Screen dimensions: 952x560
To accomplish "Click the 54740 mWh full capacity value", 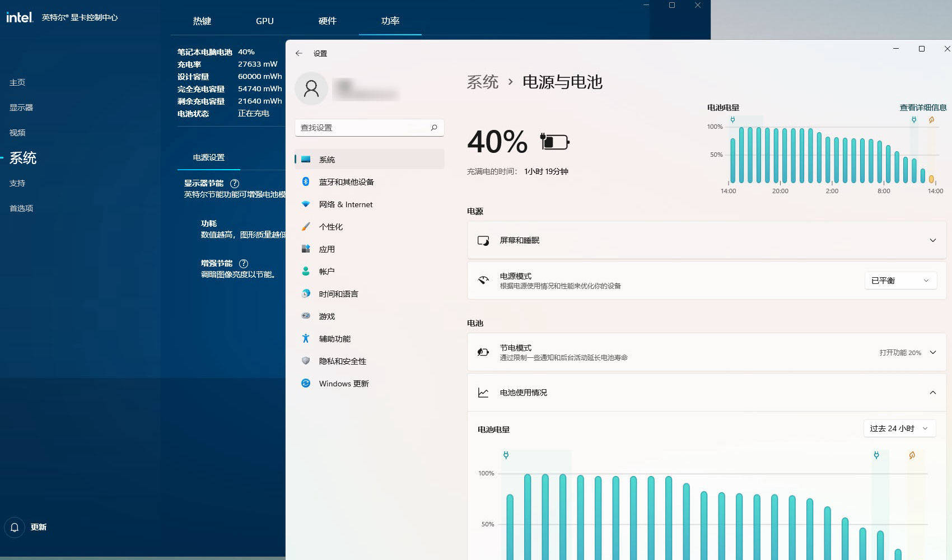I will [x=260, y=88].
